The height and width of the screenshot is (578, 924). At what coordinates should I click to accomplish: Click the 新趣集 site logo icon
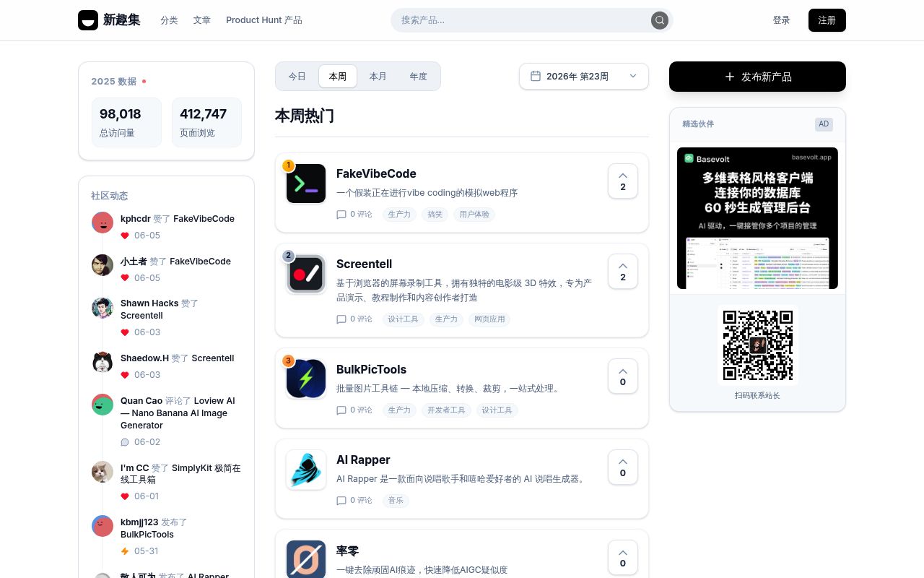pyautogui.click(x=88, y=20)
